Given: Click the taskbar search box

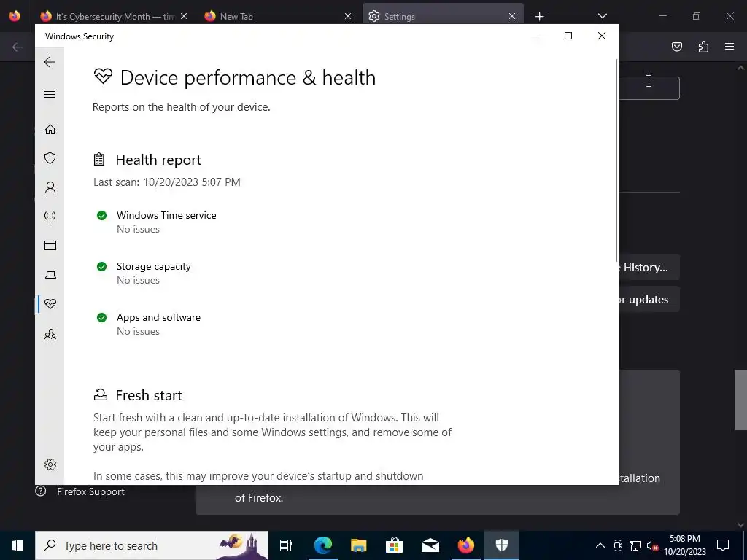Looking at the screenshot, I should [152, 545].
